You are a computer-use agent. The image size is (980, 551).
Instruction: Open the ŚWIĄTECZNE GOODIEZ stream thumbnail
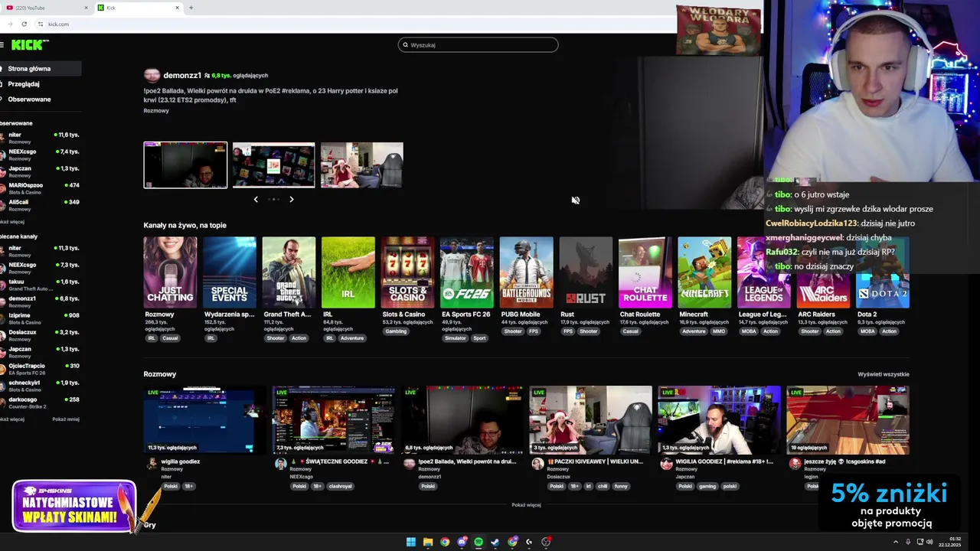click(333, 420)
